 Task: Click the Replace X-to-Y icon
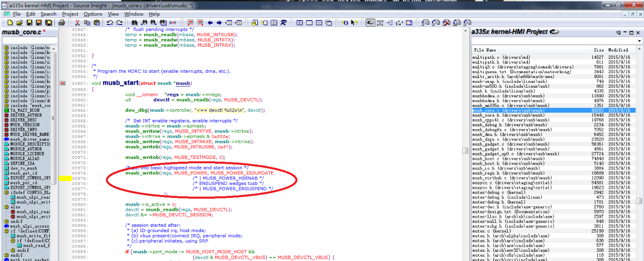click(173, 23)
